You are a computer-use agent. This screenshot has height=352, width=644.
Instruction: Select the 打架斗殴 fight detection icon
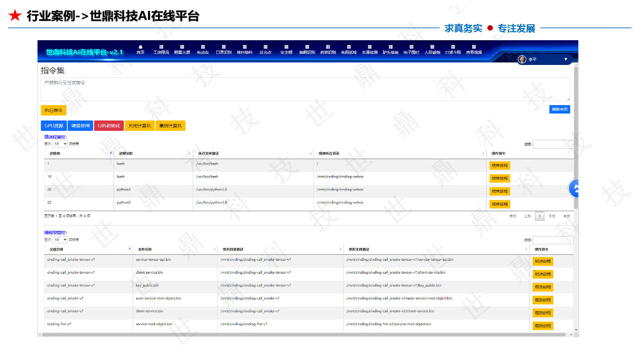[452, 50]
